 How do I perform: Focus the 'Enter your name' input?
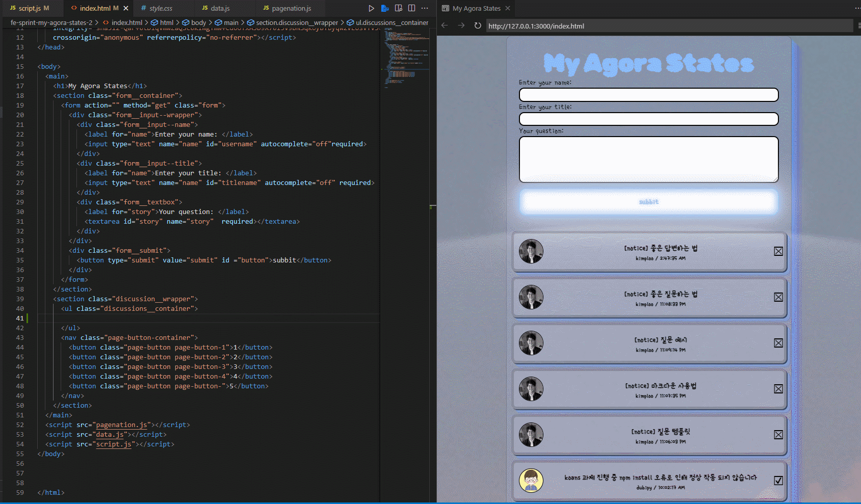[648, 95]
